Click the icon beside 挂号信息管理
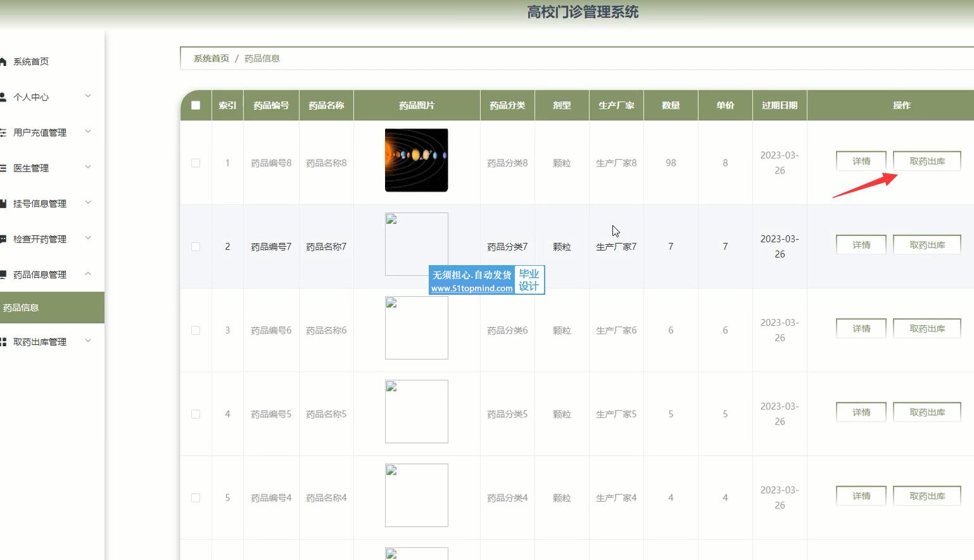 click(3, 204)
